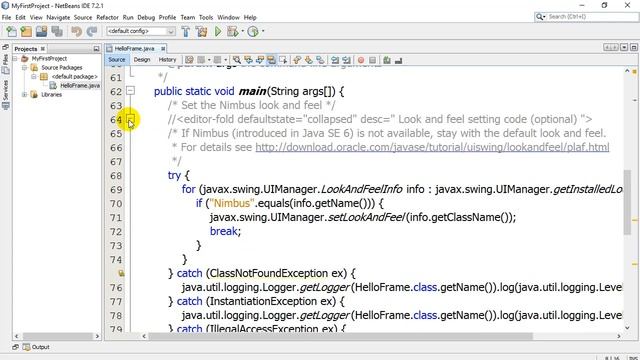Click the hint icon at line 75
The height and width of the screenshot is (360, 640).
121,273
